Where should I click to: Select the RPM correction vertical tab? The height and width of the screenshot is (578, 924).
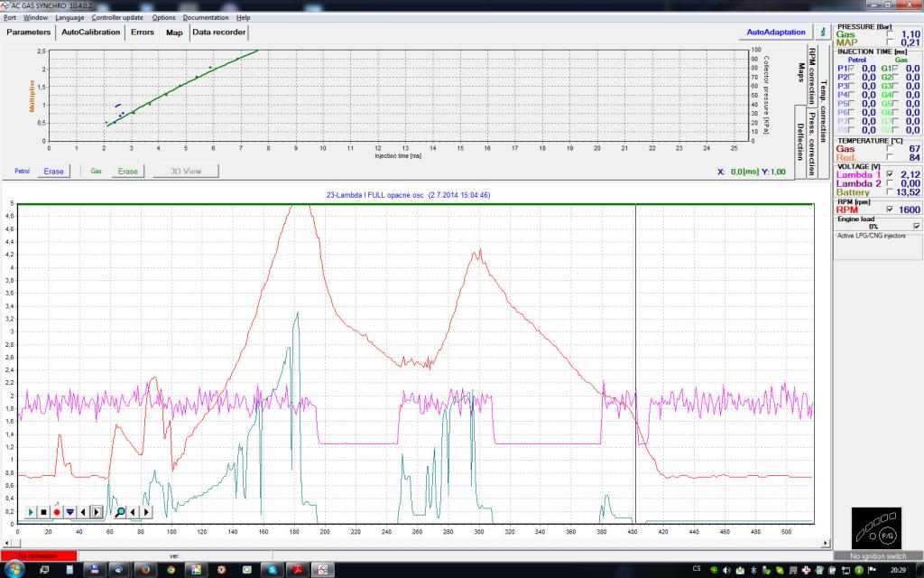(812, 75)
